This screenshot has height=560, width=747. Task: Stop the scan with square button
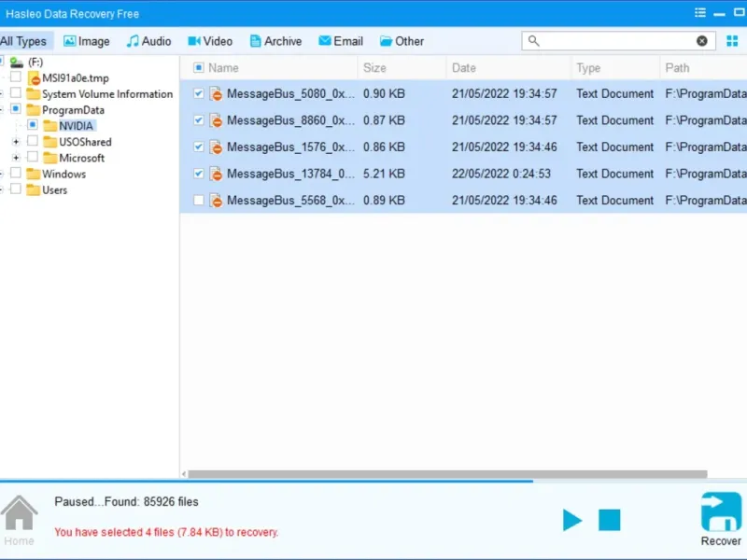(610, 520)
